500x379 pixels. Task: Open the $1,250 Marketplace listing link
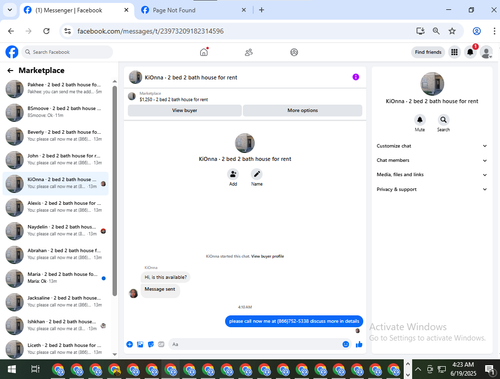pos(174,99)
